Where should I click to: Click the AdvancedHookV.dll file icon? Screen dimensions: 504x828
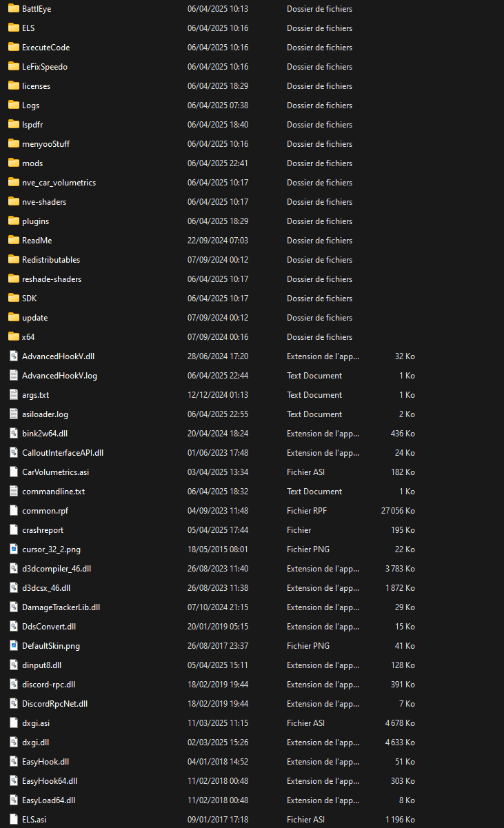[14, 356]
